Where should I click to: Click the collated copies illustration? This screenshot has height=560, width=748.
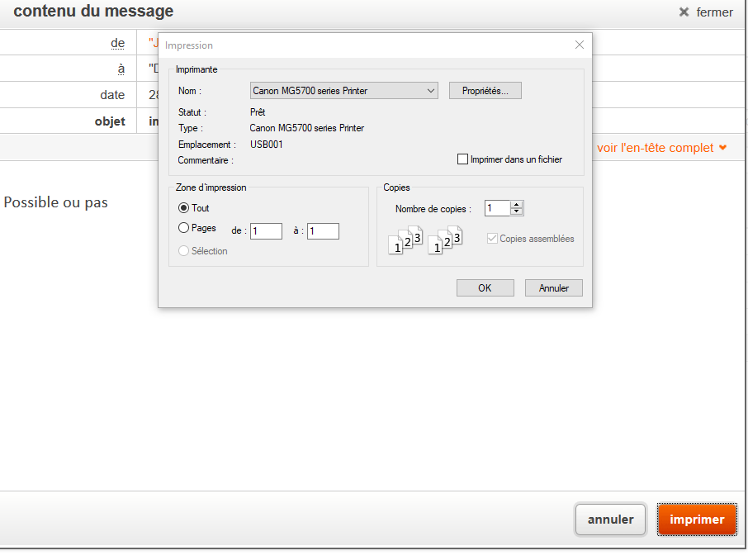tap(425, 240)
